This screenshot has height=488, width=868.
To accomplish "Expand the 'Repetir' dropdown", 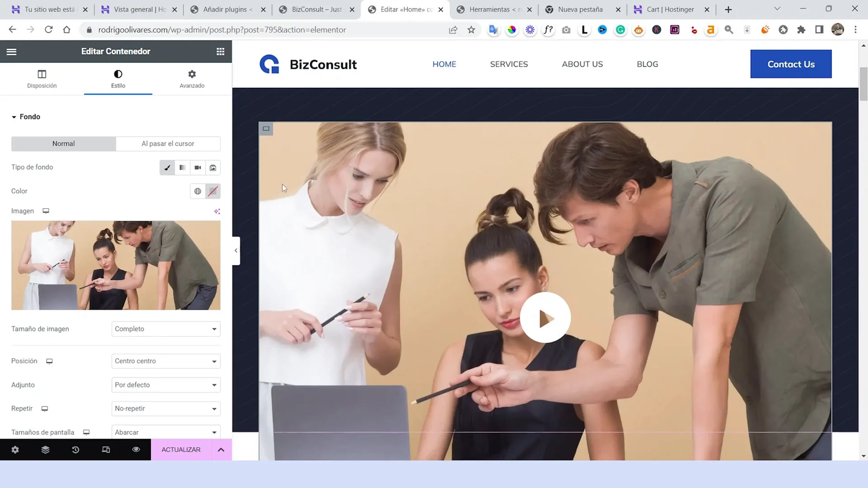I will 165,408.
